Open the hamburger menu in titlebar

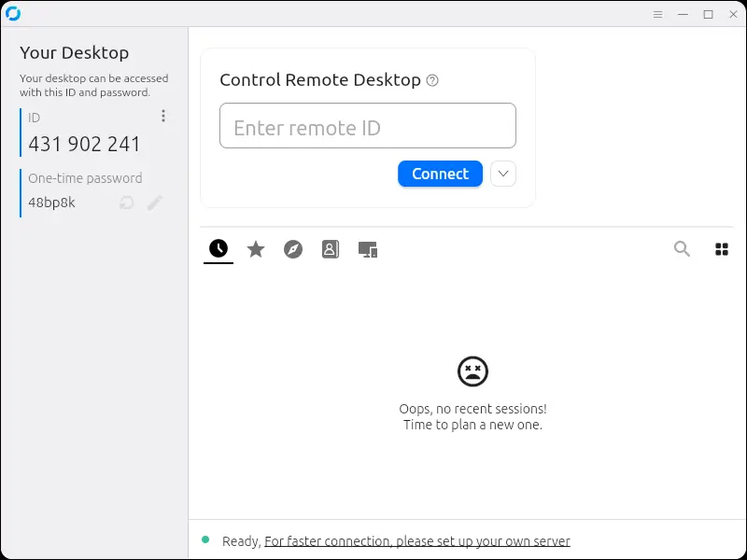point(657,14)
